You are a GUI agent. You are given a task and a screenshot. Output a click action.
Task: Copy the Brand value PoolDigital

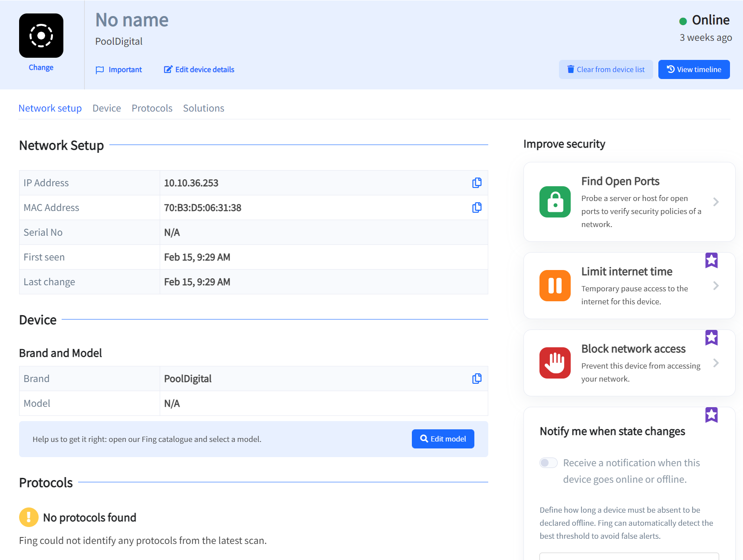[x=477, y=379]
